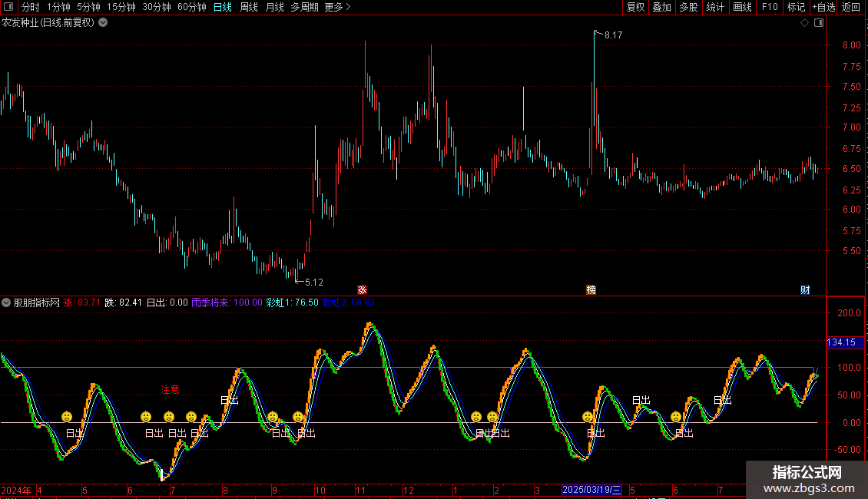The height and width of the screenshot is (499, 868).
Task: Open the 股朋指标网 indicator dropdown arrow
Action: click(6, 302)
